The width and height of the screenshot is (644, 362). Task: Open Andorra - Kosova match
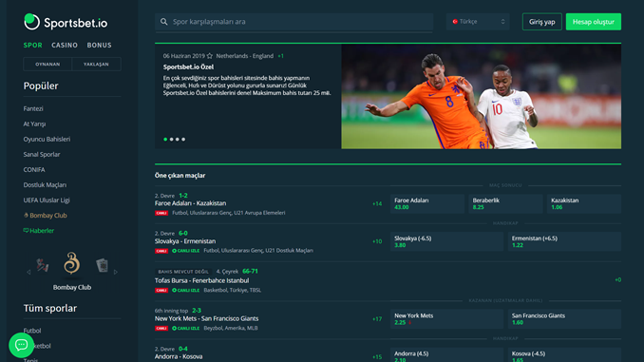pyautogui.click(x=179, y=356)
